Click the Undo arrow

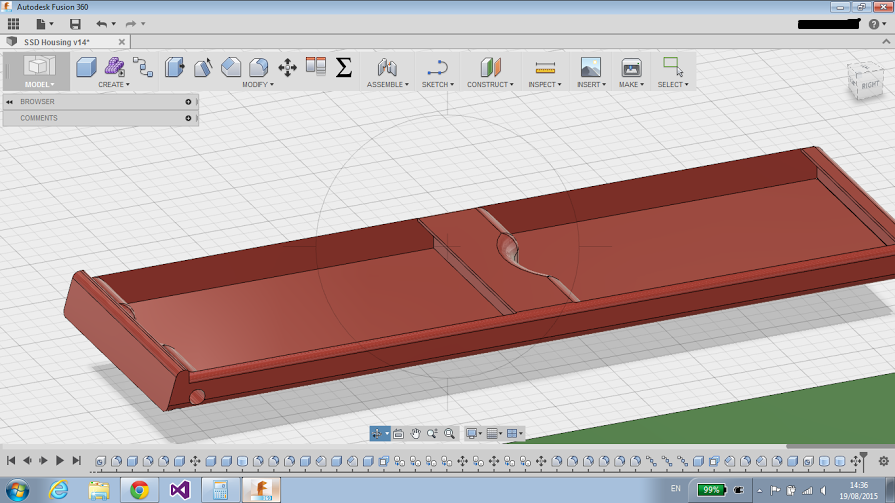point(102,24)
